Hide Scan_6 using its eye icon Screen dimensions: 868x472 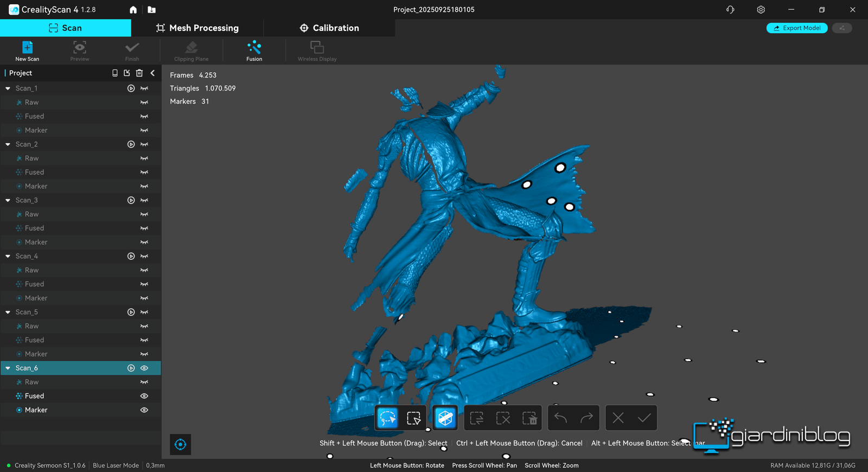coord(144,368)
